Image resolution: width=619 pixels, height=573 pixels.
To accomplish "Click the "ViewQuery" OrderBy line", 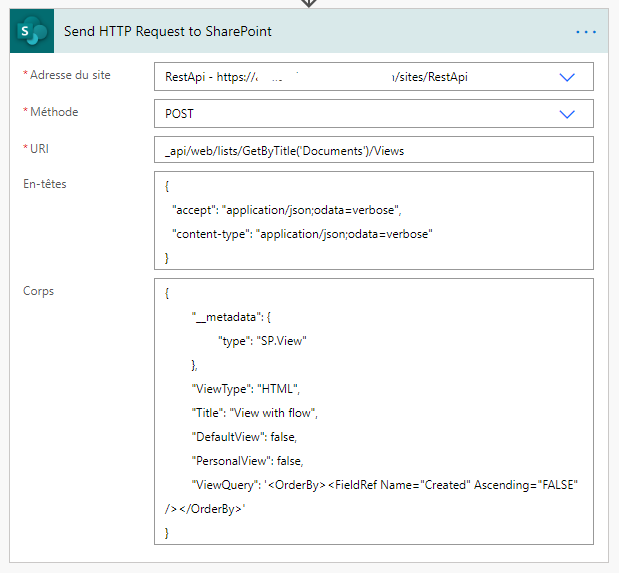I will click(385, 485).
